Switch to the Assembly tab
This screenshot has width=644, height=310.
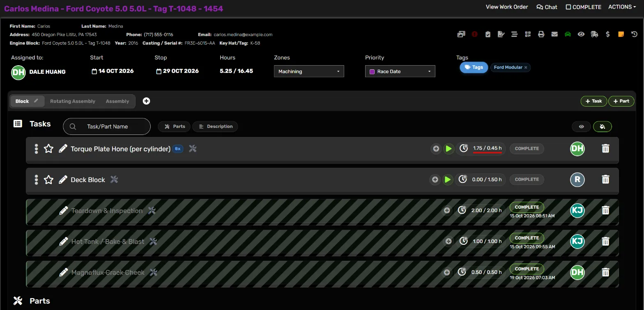pos(117,101)
